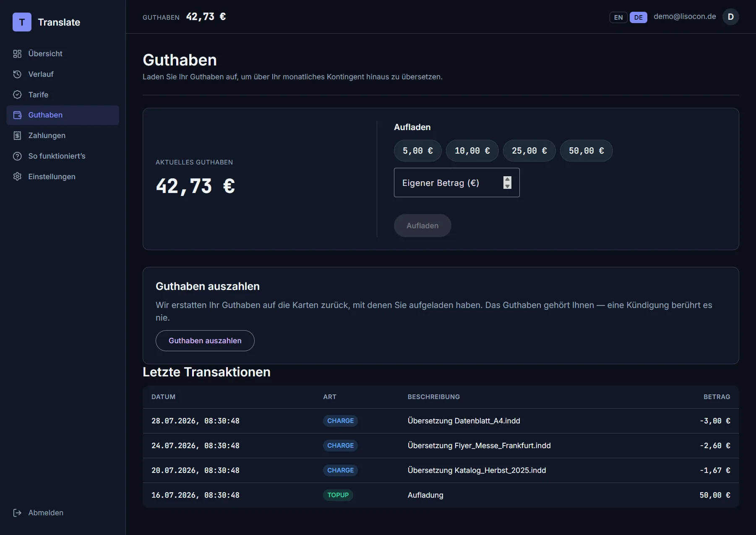Image resolution: width=756 pixels, height=535 pixels.
Task: Click the header Guthaben 42,73 € balance
Action: coord(184,17)
